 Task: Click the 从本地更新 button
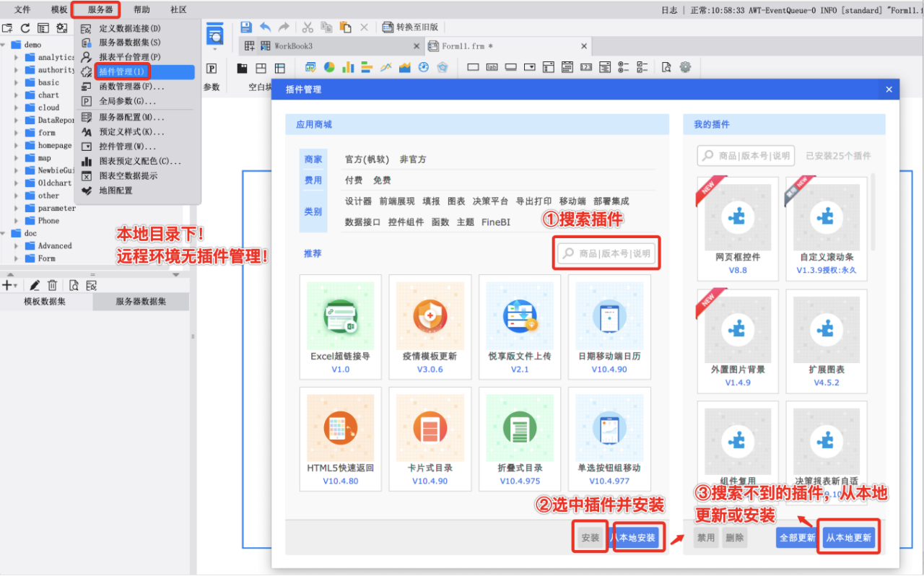[849, 538]
